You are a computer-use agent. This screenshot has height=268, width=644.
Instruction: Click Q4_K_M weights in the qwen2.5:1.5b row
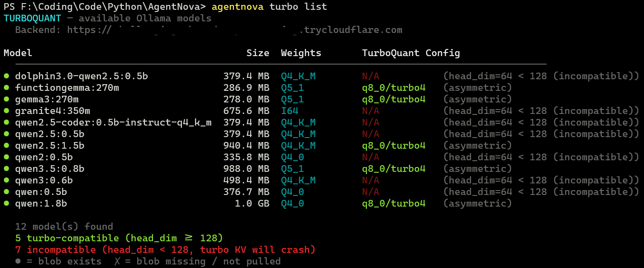(x=298, y=146)
